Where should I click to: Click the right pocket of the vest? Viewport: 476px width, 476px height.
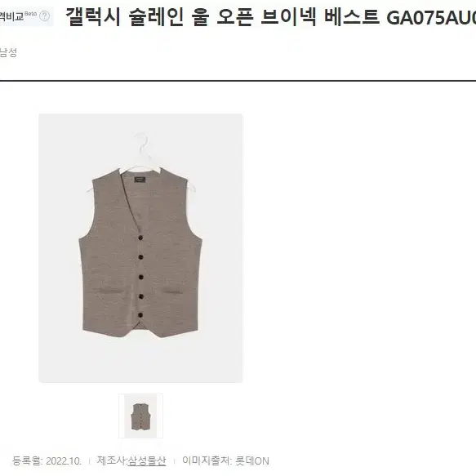coord(173,292)
